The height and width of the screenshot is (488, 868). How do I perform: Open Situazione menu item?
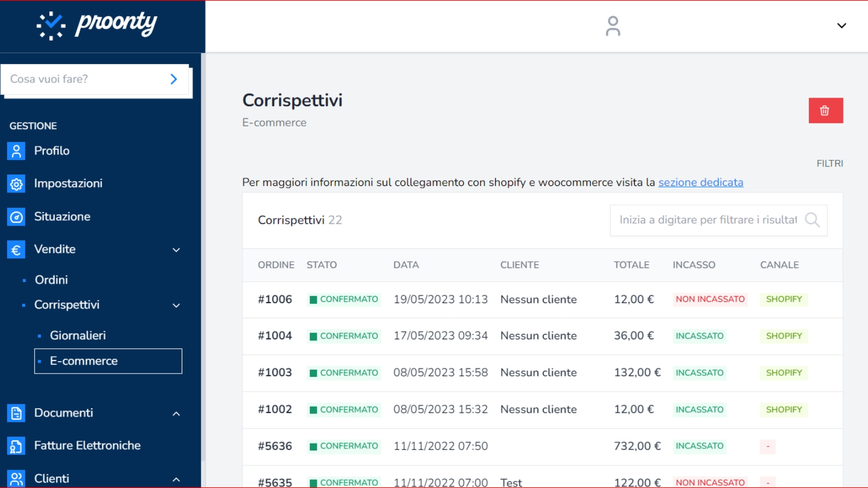coord(62,216)
